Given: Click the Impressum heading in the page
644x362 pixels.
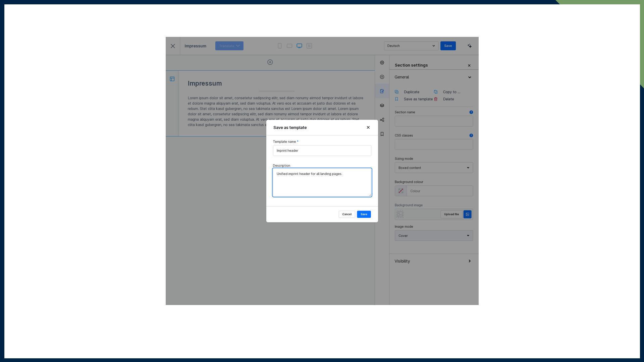Looking at the screenshot, I should 205,83.
